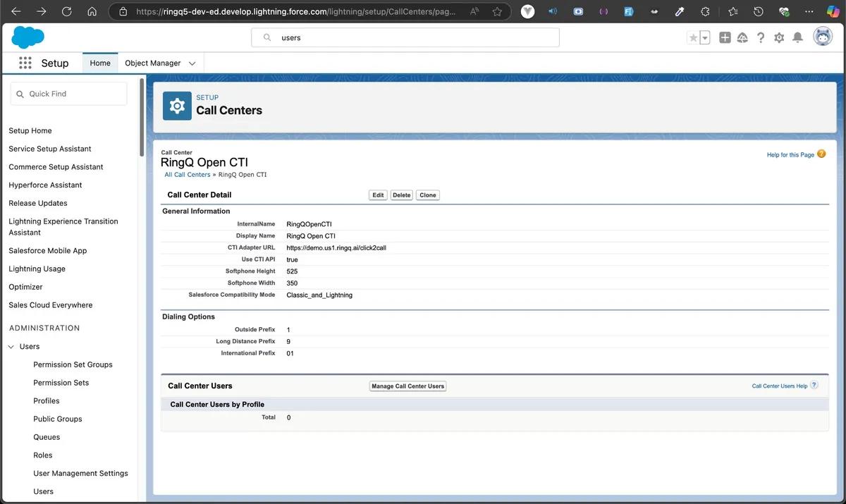Open Setup Home in the sidebar
The width and height of the screenshot is (846, 504).
click(30, 130)
